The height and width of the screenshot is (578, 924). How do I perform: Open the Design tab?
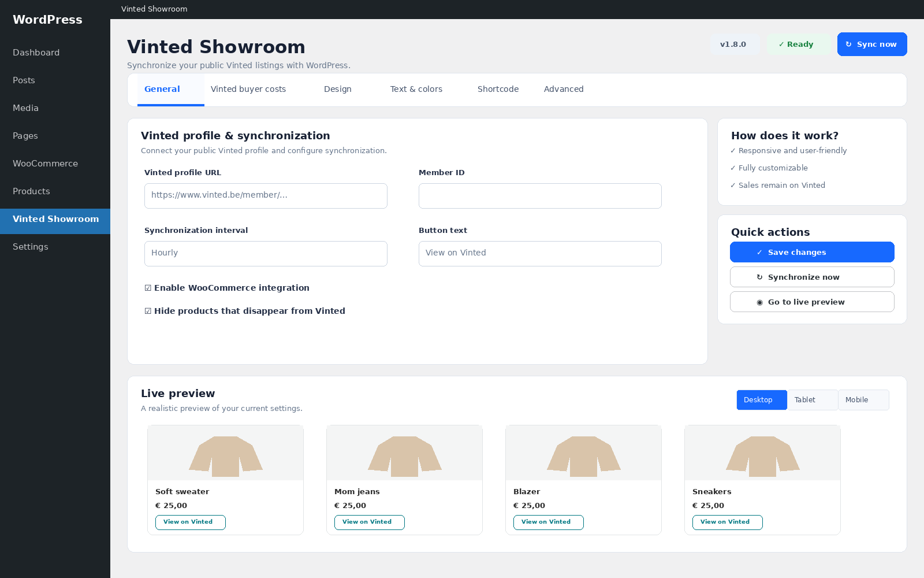click(x=338, y=90)
